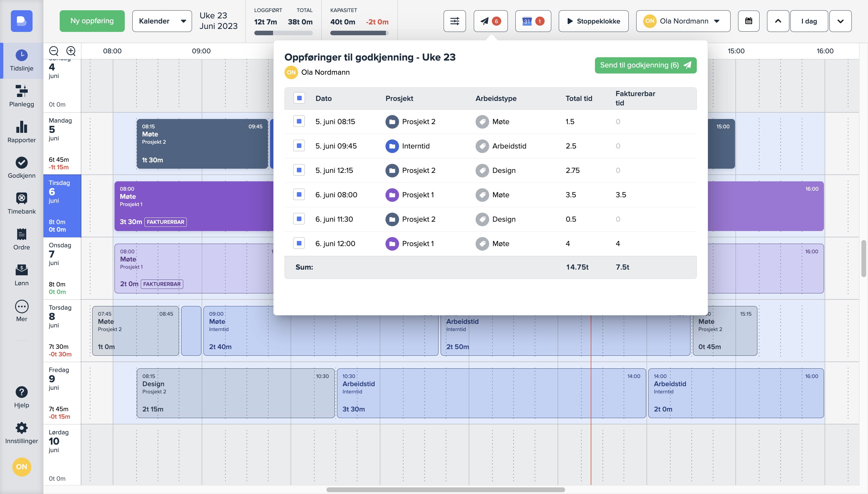The image size is (868, 494).
Task: Toggle checkbox for 6. juni 11:30 entry
Action: tap(299, 219)
